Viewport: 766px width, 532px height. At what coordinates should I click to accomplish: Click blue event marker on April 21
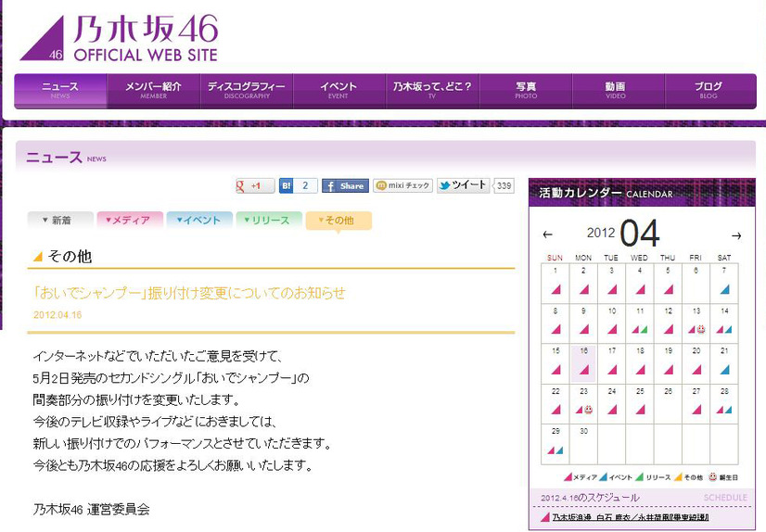[725, 370]
